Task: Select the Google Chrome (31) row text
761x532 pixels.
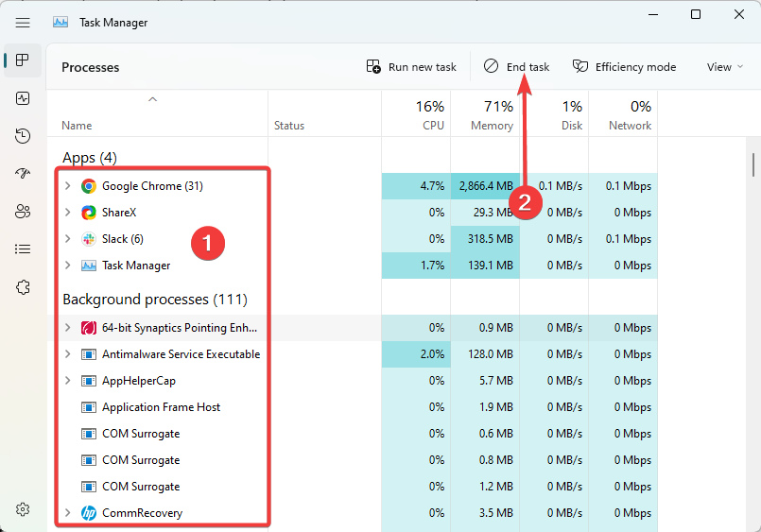Action: coord(152,186)
